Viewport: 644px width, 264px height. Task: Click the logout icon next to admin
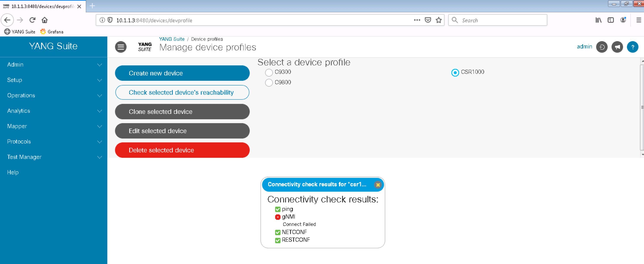(602, 47)
